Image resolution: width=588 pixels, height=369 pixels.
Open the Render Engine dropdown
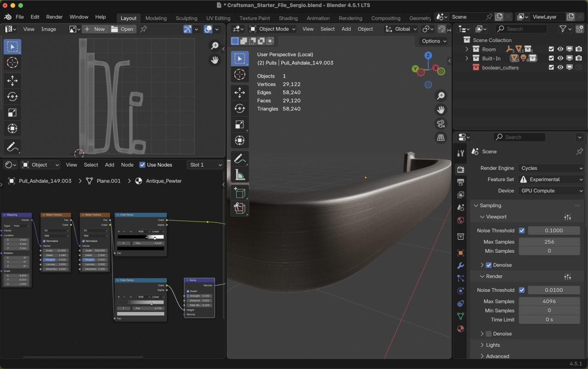point(551,168)
